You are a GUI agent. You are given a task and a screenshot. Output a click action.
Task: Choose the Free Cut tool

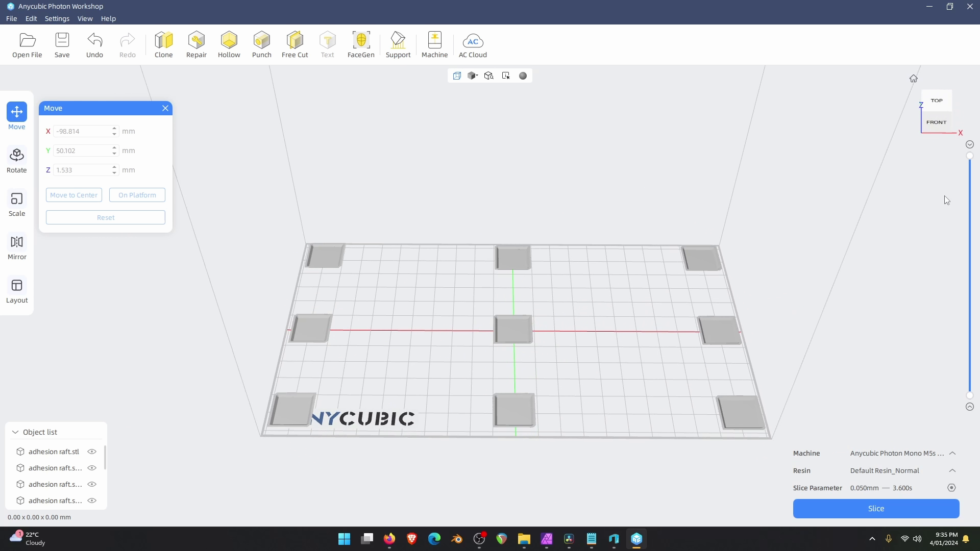pos(295,45)
